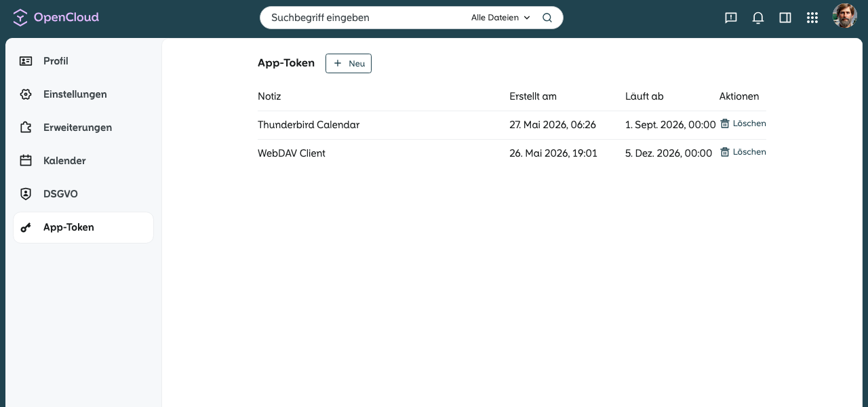Screen dimensions: 868x407
Task: Click the Profil card icon
Action: [26, 61]
